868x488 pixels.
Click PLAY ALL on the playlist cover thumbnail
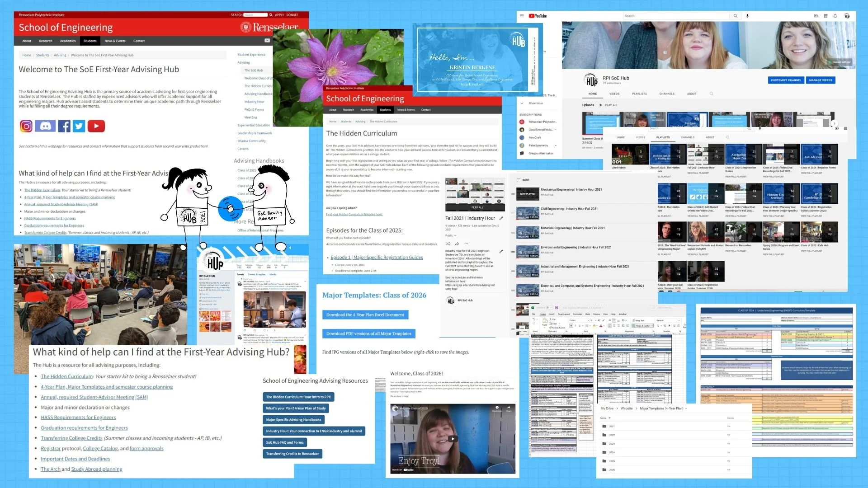pyautogui.click(x=477, y=207)
